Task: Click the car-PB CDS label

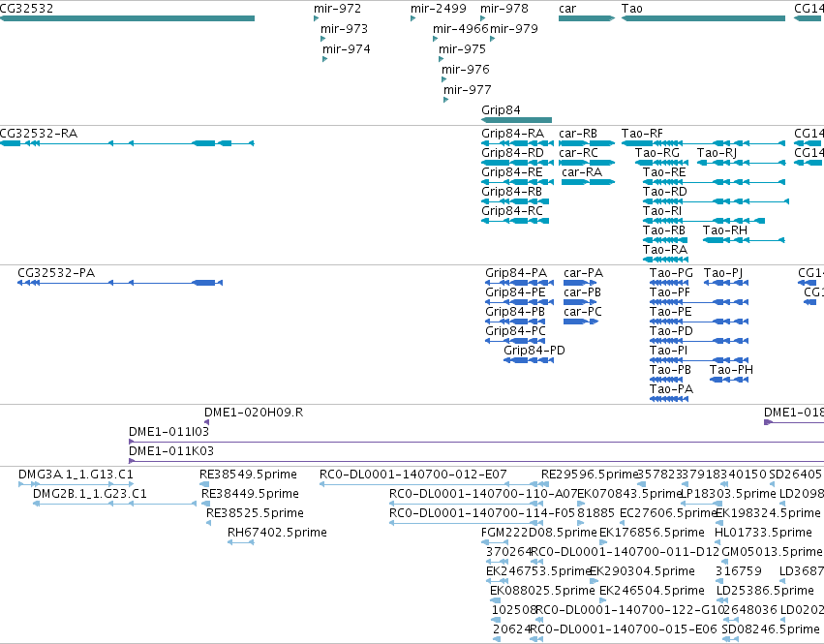Action: (582, 292)
